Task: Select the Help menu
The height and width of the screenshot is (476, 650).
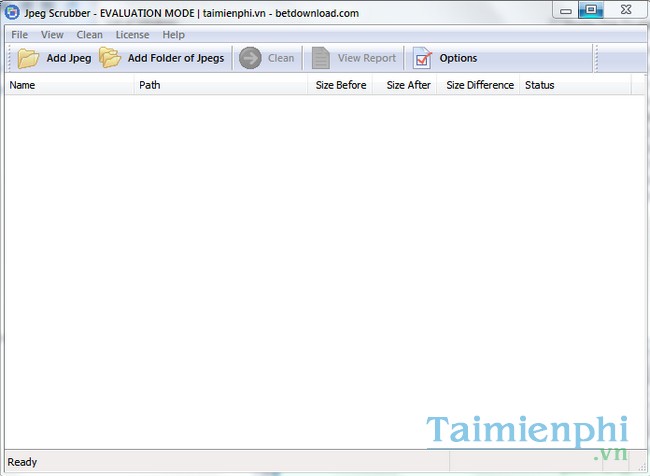Action: pos(173,35)
